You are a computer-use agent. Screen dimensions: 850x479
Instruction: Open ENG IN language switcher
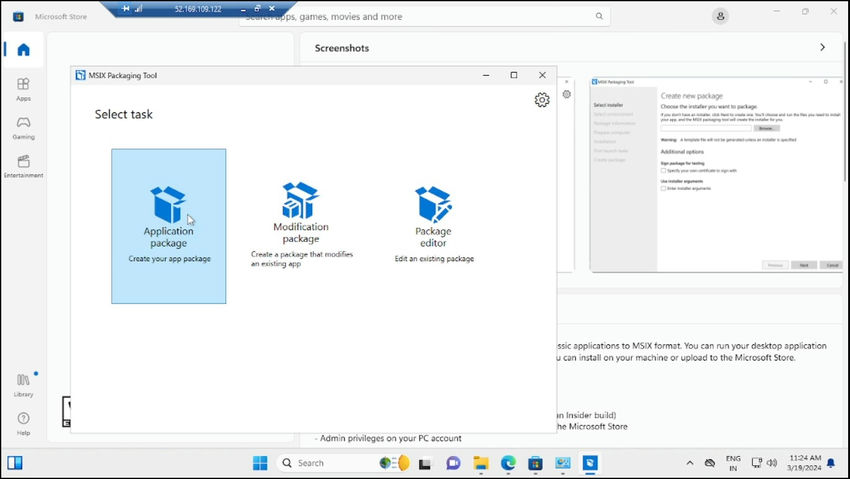click(733, 463)
